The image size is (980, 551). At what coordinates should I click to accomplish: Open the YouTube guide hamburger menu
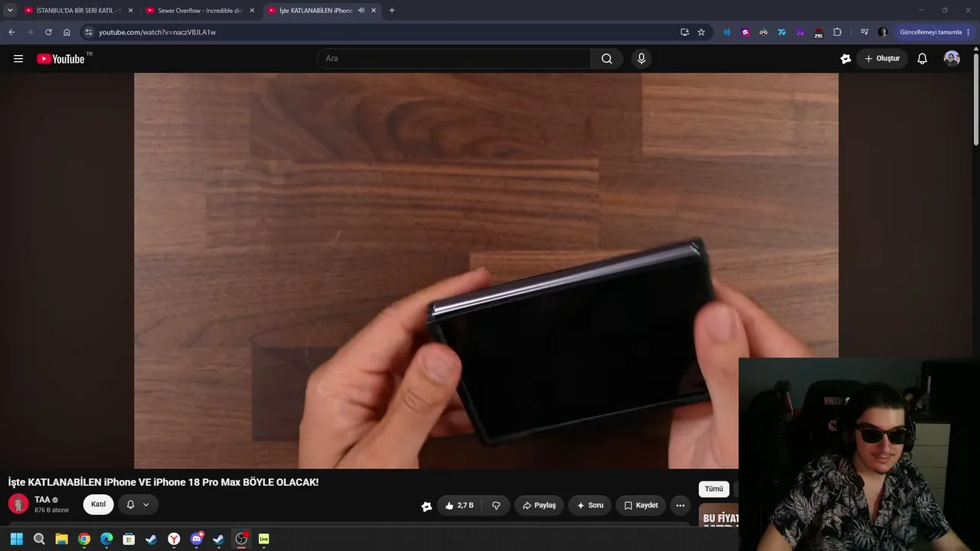coord(18,59)
